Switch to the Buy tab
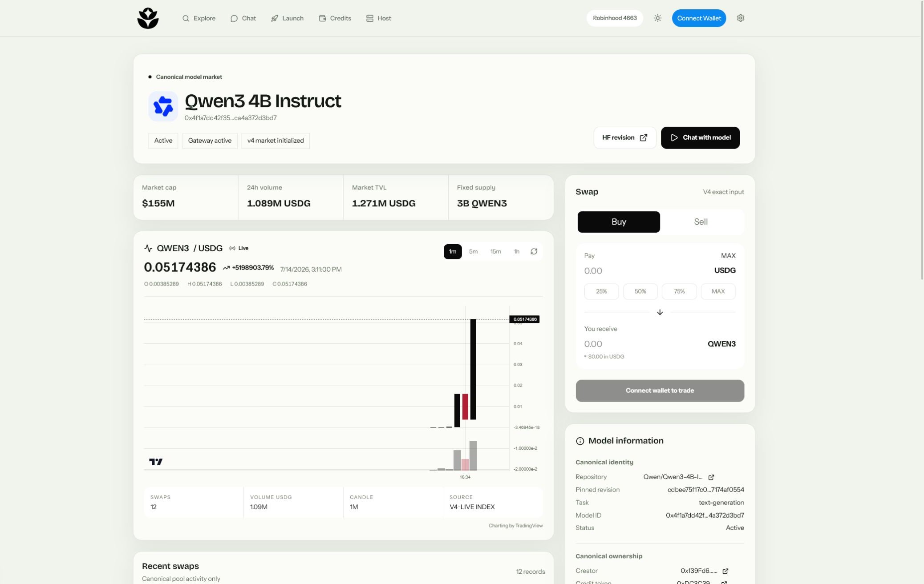 (x=619, y=222)
